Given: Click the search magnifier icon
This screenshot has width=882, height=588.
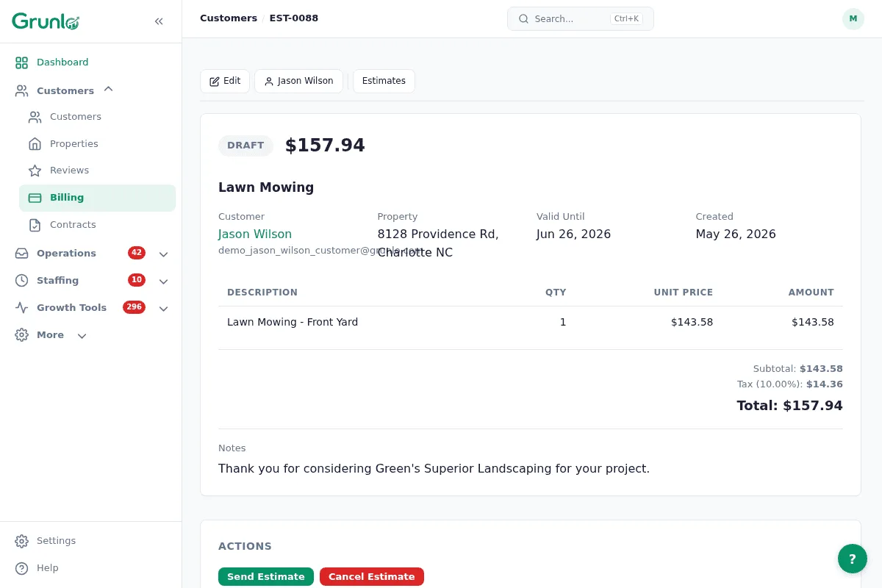Looking at the screenshot, I should (523, 19).
